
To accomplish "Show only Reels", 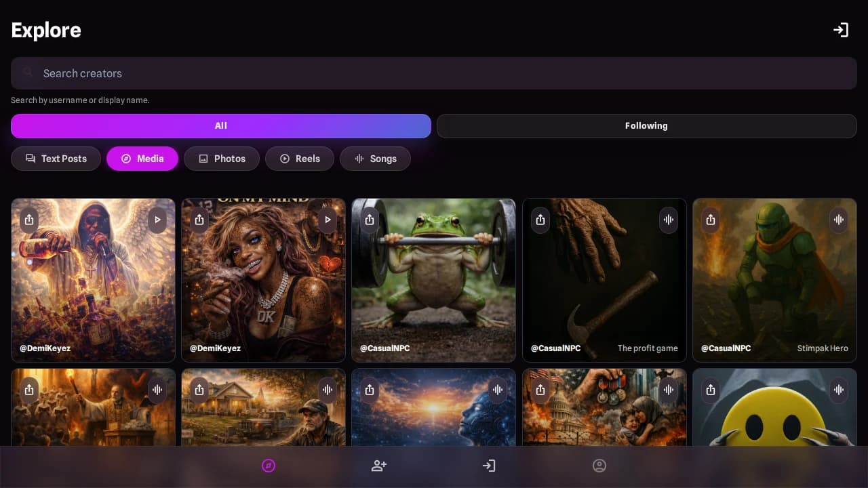I will (300, 159).
